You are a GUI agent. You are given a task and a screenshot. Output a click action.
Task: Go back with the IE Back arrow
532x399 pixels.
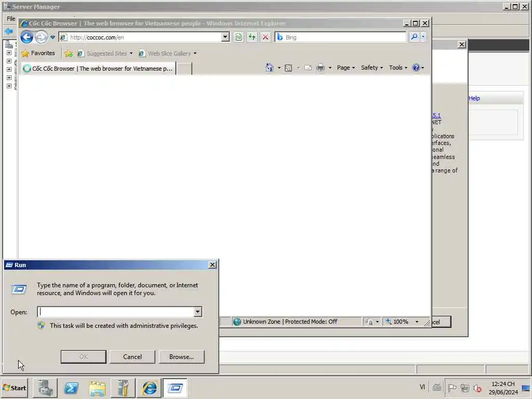(27, 37)
